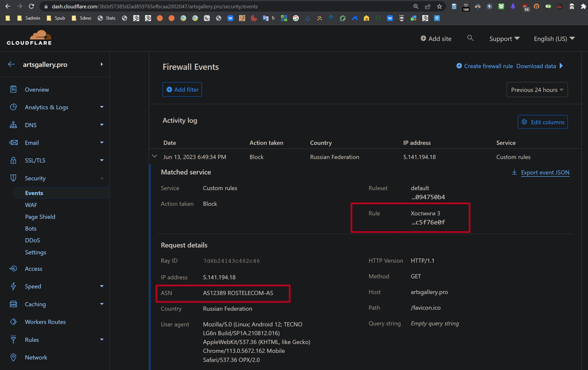588x370 pixels.
Task: Click the Rules filter icon
Action: point(13,340)
